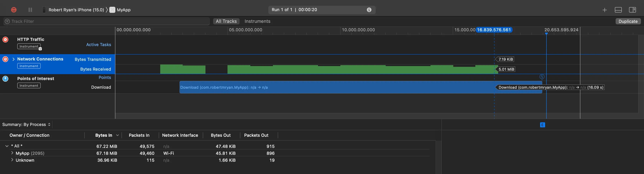Toggle the bottom detail pane
Viewport: 644px width, 174px height.
pyautogui.click(x=618, y=10)
